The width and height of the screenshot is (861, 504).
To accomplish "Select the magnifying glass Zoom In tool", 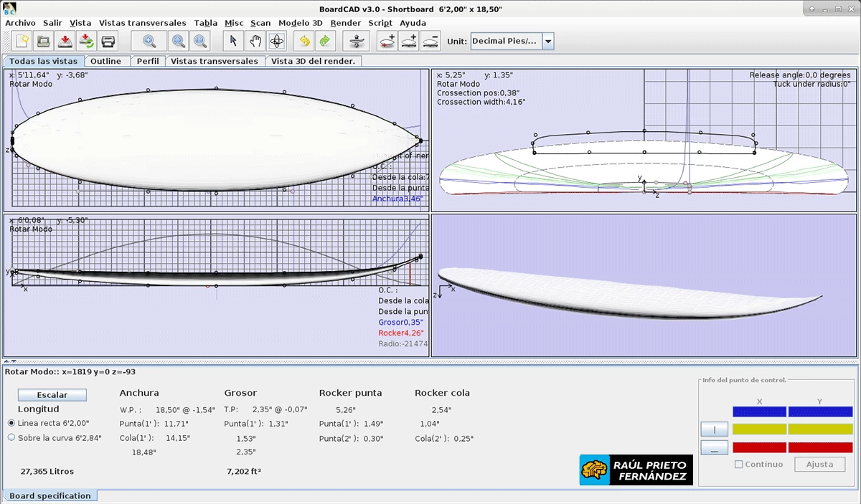I will [149, 41].
